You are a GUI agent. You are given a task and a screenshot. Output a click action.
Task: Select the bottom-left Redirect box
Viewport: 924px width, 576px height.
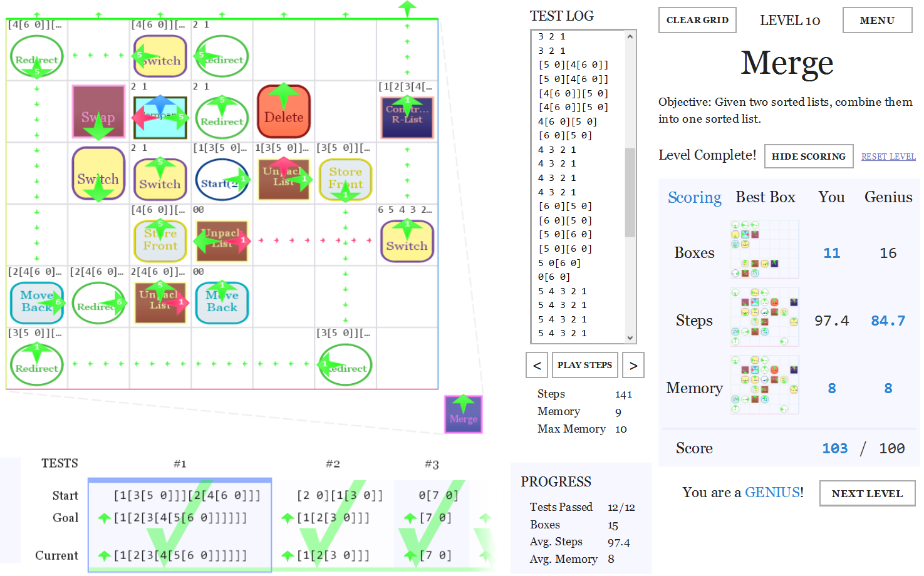click(37, 364)
